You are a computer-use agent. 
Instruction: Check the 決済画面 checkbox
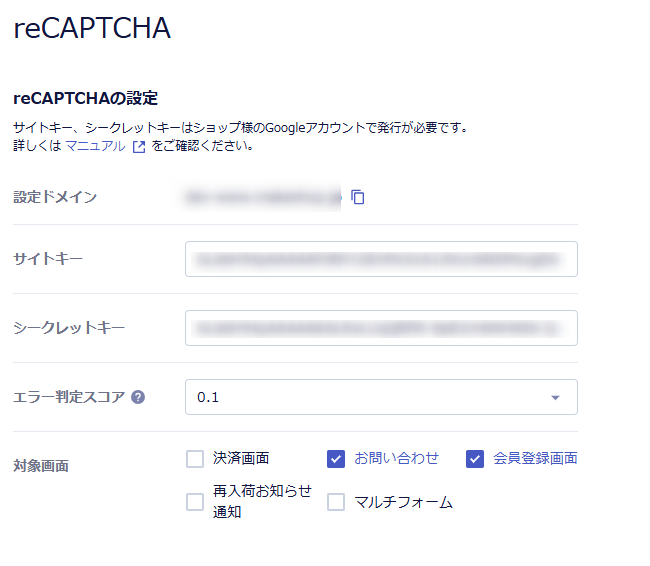(x=195, y=459)
